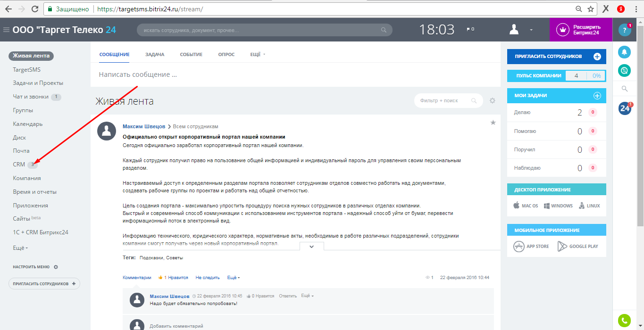Download the Windows desktop app
The width and height of the screenshot is (644, 330).
(x=558, y=206)
